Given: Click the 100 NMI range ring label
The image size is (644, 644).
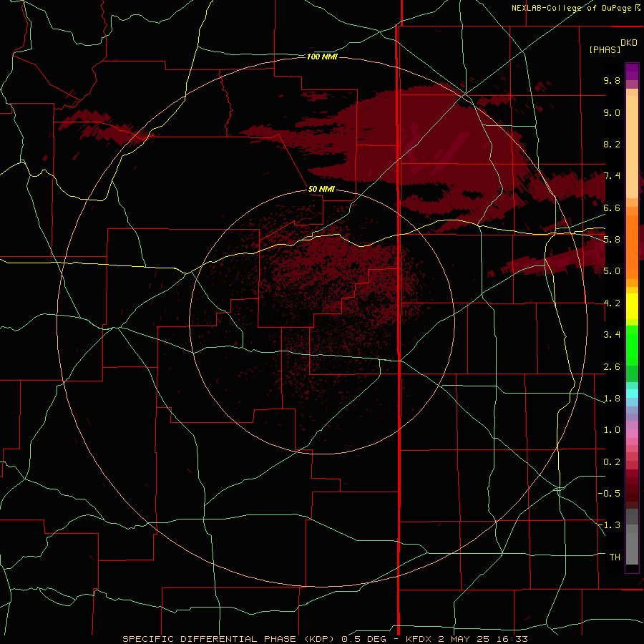Looking at the screenshot, I should (x=322, y=57).
